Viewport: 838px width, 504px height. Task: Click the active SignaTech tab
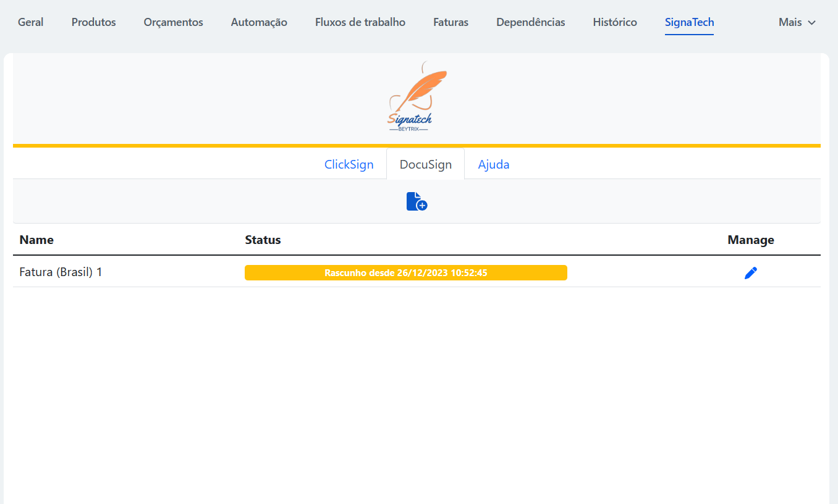point(689,22)
